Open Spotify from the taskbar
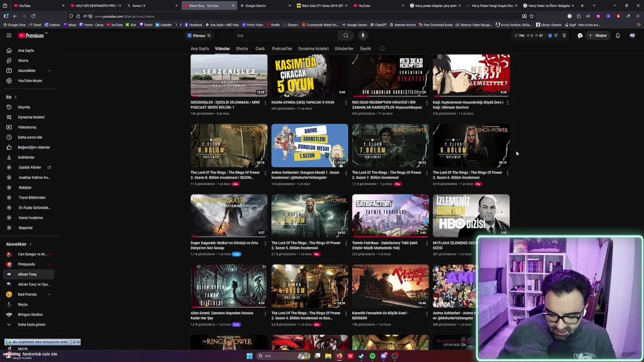The width and height of the screenshot is (644, 362). tap(372, 356)
